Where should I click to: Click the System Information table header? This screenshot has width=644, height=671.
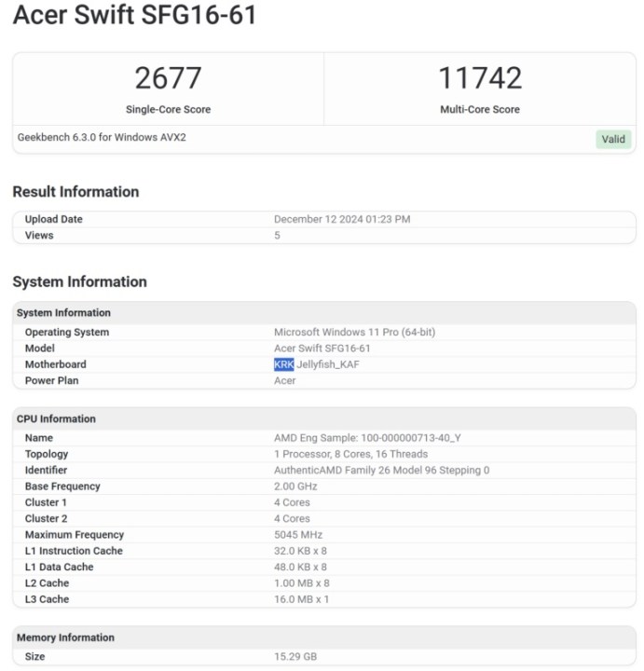point(63,313)
